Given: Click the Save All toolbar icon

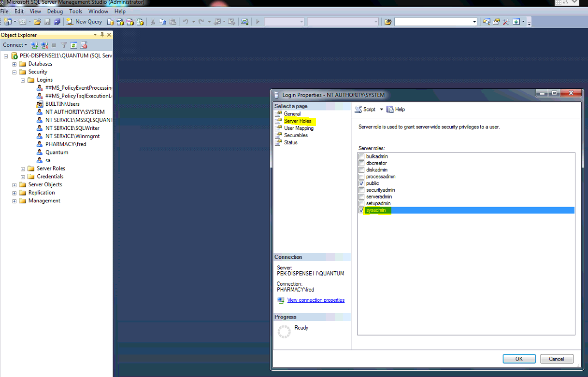Looking at the screenshot, I should (57, 22).
